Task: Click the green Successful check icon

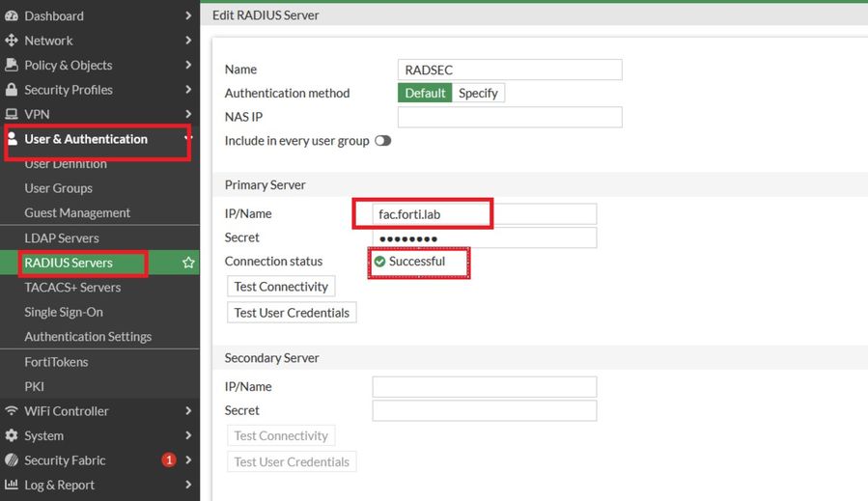Action: pos(379,262)
